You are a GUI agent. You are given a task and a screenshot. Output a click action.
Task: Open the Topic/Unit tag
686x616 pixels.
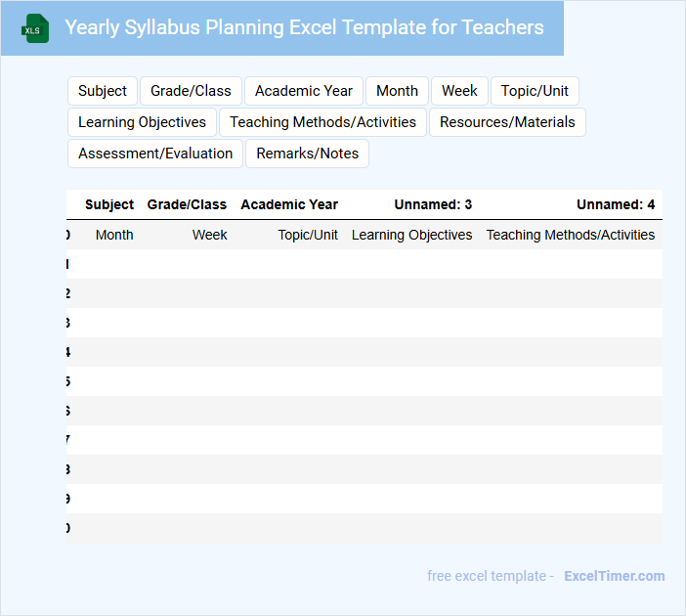[535, 91]
